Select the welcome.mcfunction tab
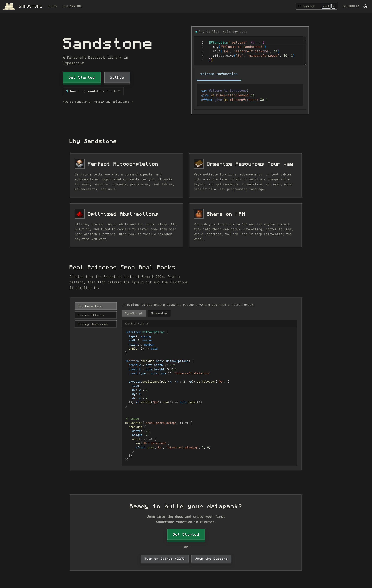Viewport: 372px width, 588px height. pyautogui.click(x=219, y=74)
